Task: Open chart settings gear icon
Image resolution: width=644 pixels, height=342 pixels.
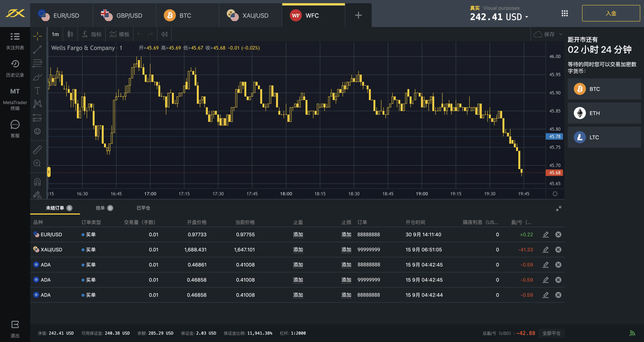Action: click(555, 194)
